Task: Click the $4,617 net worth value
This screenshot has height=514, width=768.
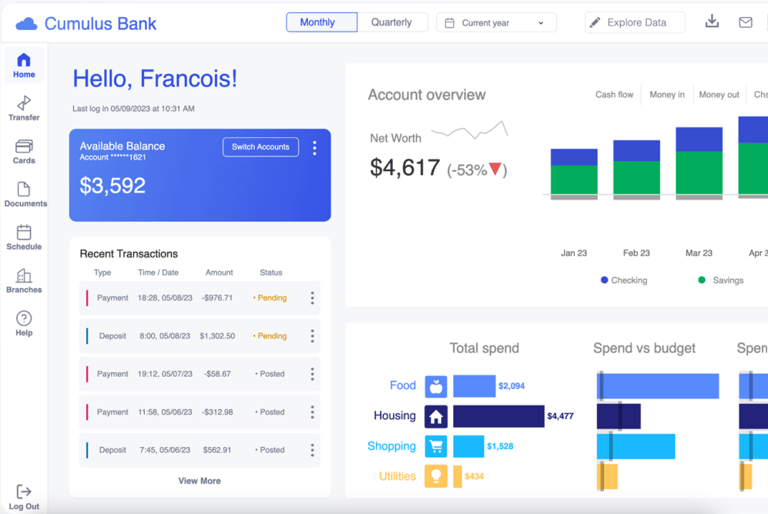Action: tap(405, 168)
